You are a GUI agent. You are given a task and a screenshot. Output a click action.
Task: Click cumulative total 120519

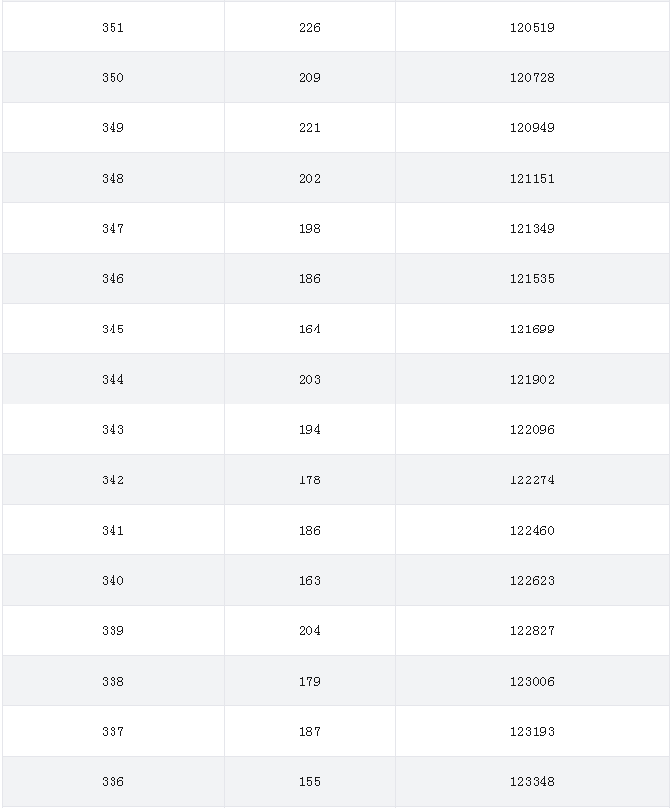(x=532, y=27)
